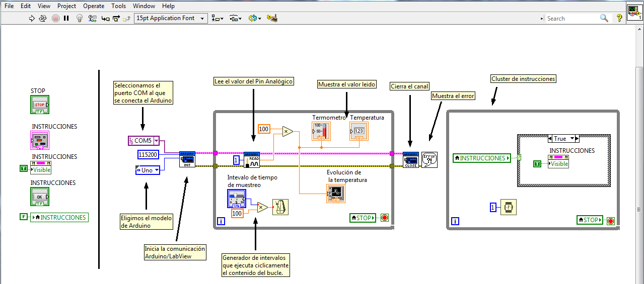Select the Arduino CLOSE block

[x=411, y=160]
